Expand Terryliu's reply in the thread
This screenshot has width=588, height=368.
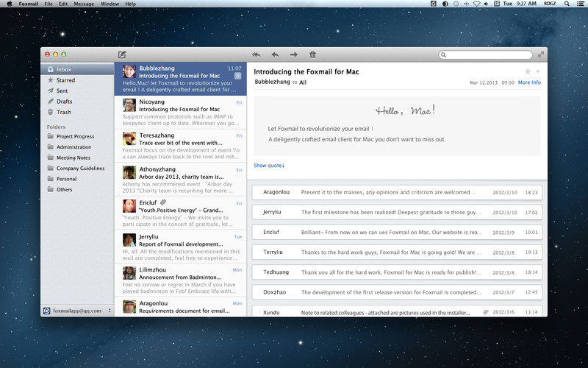(x=397, y=252)
